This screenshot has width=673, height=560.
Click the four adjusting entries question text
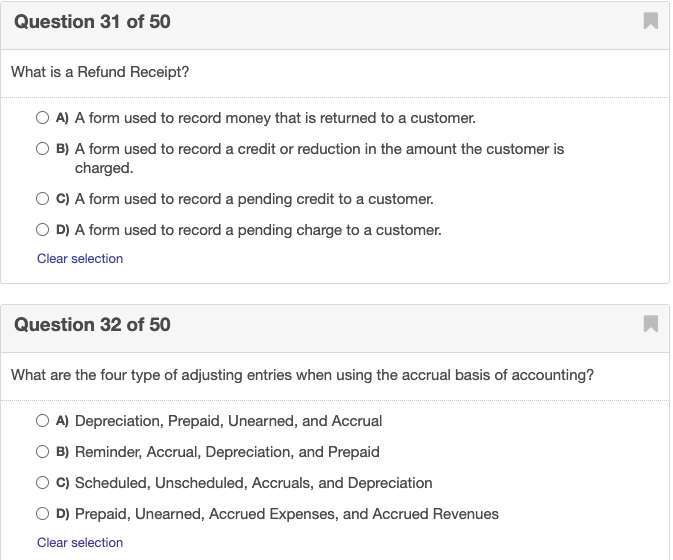click(302, 375)
